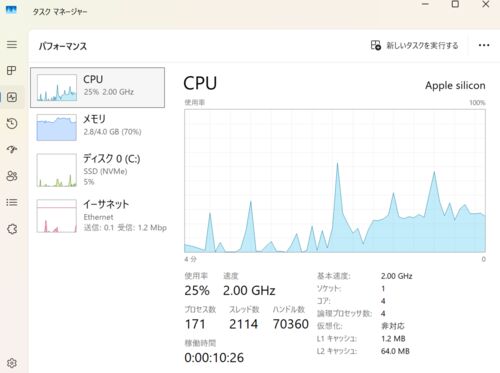
Task: Click the large CPU utilization graph
Action: (335, 181)
